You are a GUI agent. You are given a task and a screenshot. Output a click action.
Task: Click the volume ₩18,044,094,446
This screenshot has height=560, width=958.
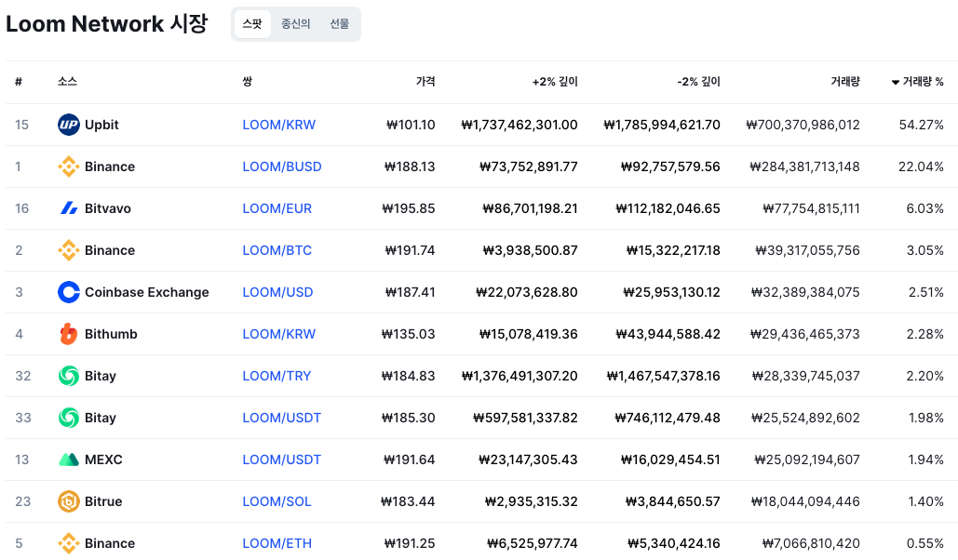point(805,501)
